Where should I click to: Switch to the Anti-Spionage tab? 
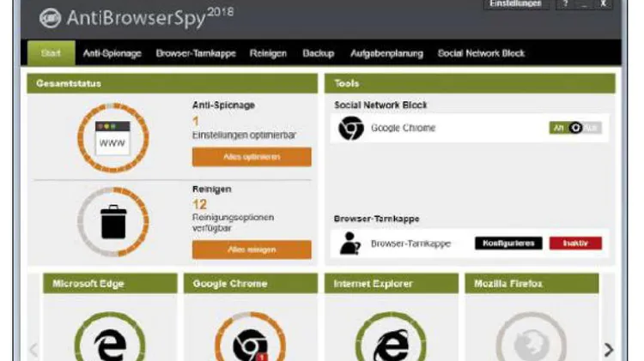(112, 53)
